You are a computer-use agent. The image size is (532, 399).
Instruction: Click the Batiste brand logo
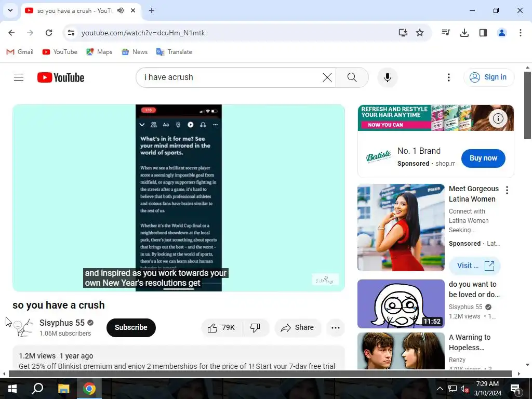click(379, 157)
